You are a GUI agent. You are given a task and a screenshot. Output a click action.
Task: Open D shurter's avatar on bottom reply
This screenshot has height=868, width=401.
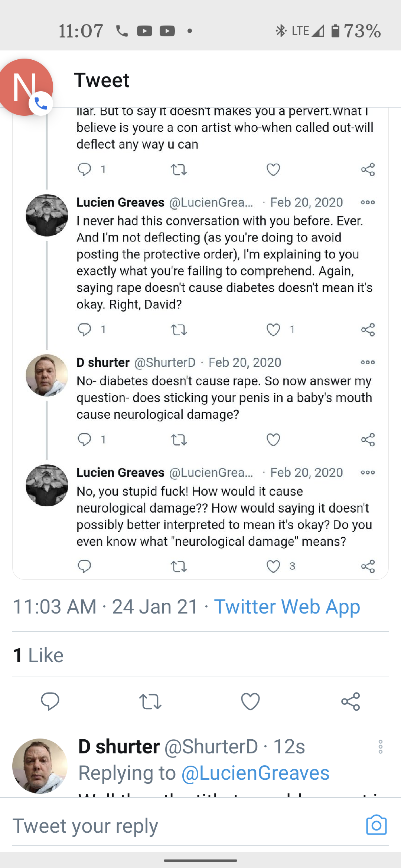[40, 766]
